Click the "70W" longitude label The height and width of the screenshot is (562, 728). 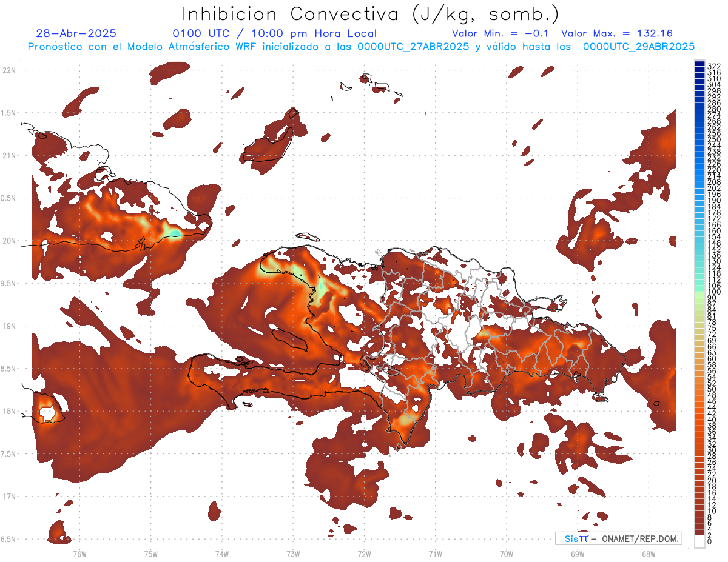(506, 554)
